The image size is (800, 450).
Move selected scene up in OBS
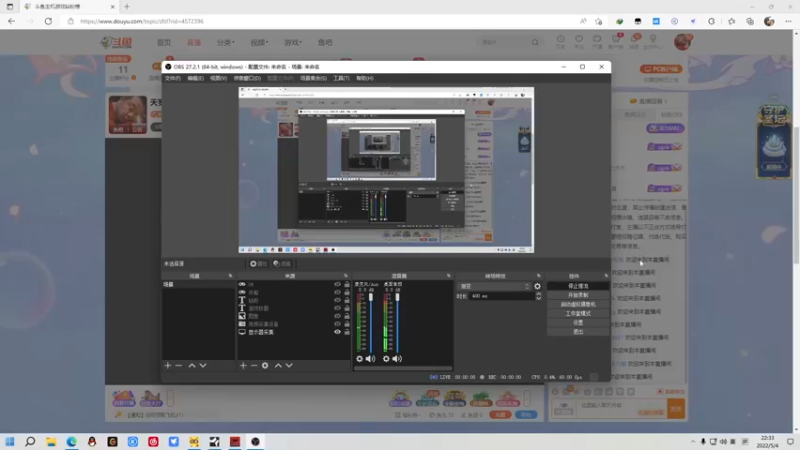coord(192,365)
